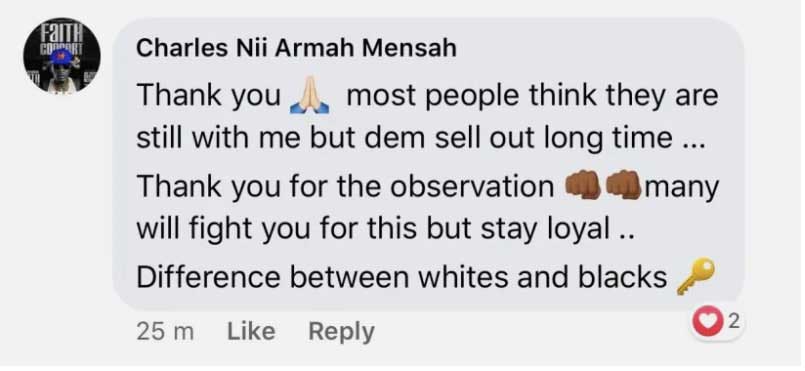Click the first 'Thank you' before praying emoji
Screen dimensions: 805x371
point(208,97)
